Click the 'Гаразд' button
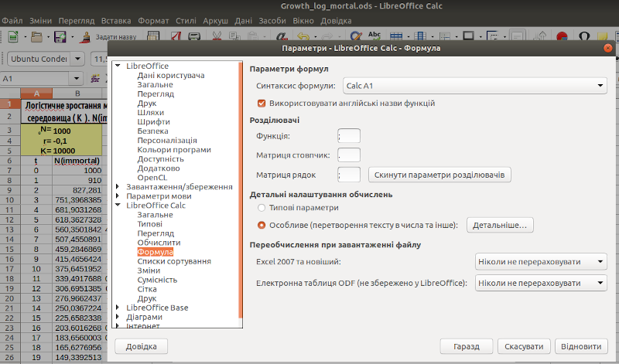619x364 pixels. [467, 346]
